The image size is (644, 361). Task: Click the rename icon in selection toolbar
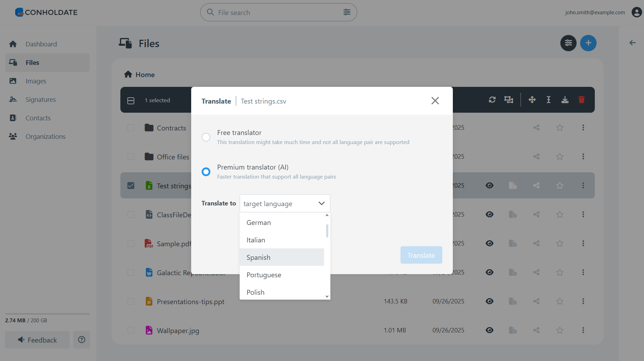click(x=548, y=100)
